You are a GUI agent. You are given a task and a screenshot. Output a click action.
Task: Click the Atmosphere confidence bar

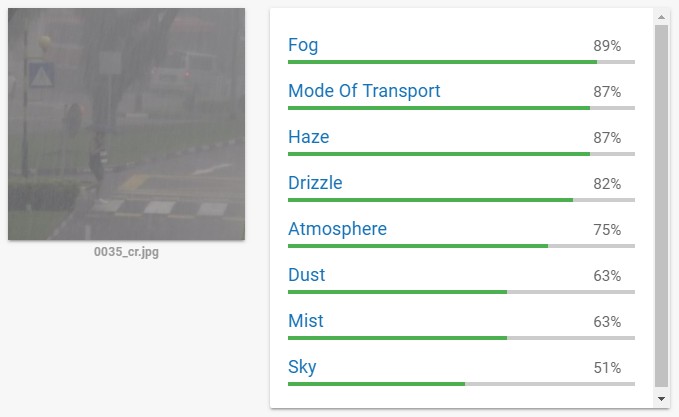pos(461,246)
